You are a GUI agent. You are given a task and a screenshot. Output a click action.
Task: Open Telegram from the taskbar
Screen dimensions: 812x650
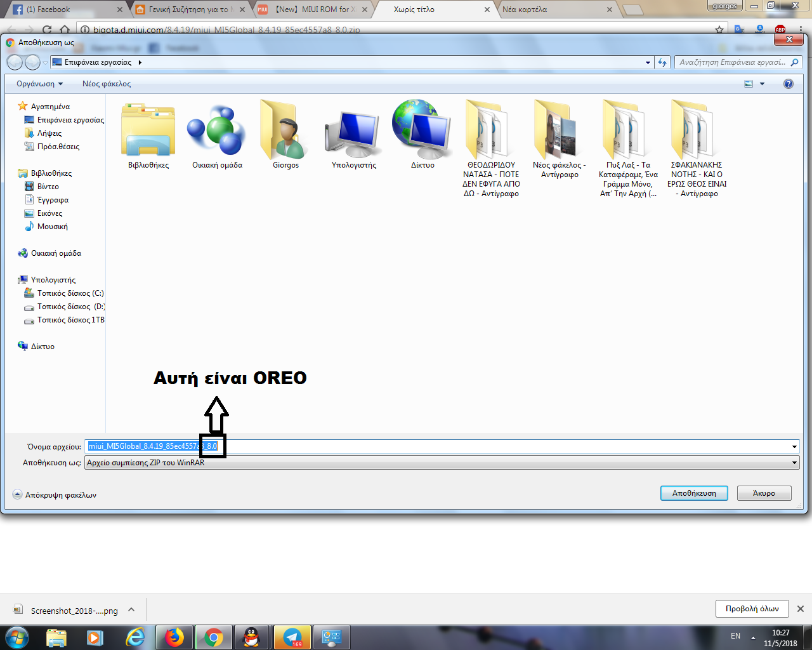click(x=292, y=637)
